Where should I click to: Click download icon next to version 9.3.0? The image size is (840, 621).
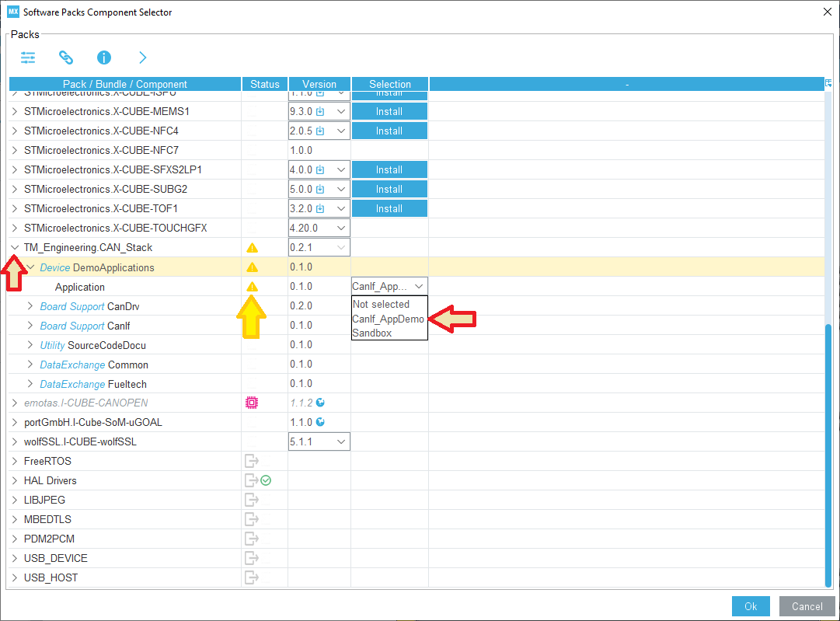point(320,111)
